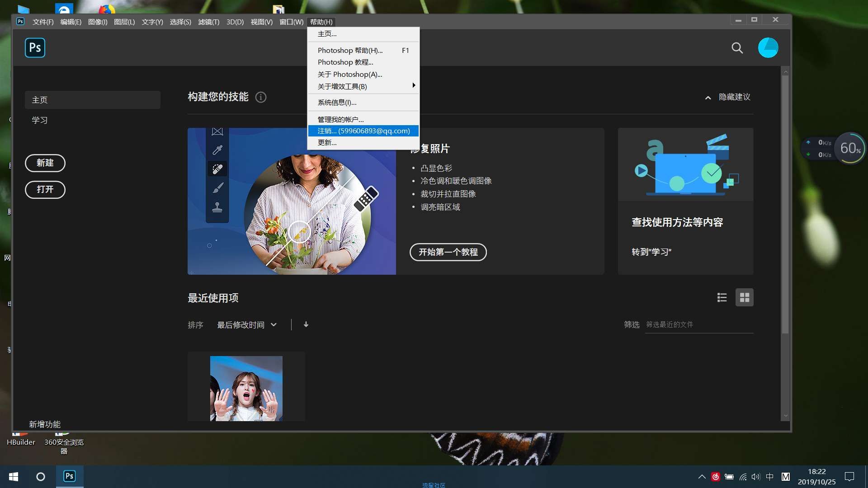This screenshot has width=868, height=488.
Task: Open the Windows Start button
Action: (x=14, y=477)
